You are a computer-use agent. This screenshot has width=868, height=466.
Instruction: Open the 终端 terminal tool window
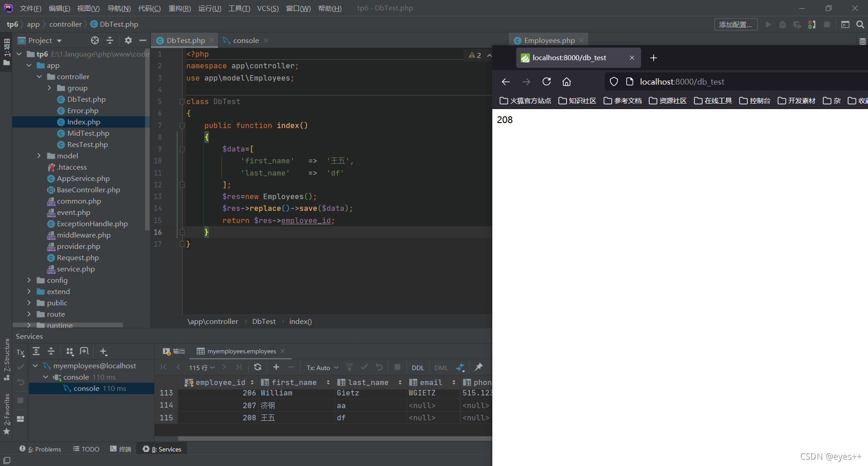pos(120,449)
